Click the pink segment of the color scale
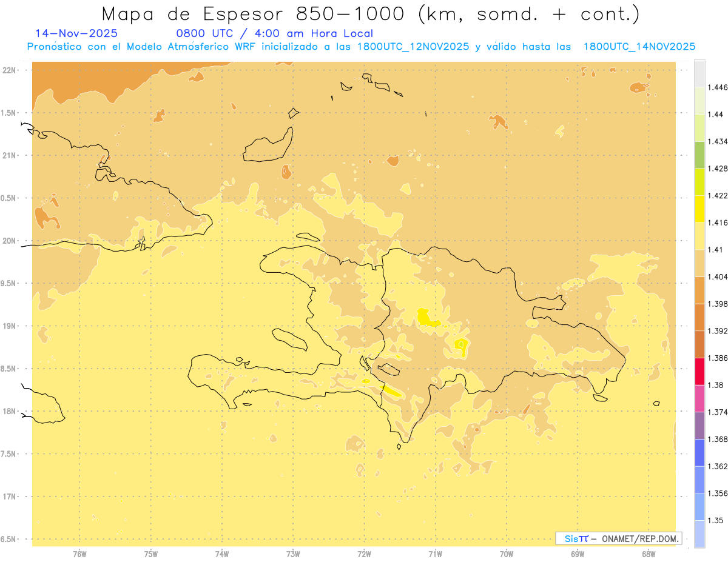The image size is (728, 562). [699, 398]
